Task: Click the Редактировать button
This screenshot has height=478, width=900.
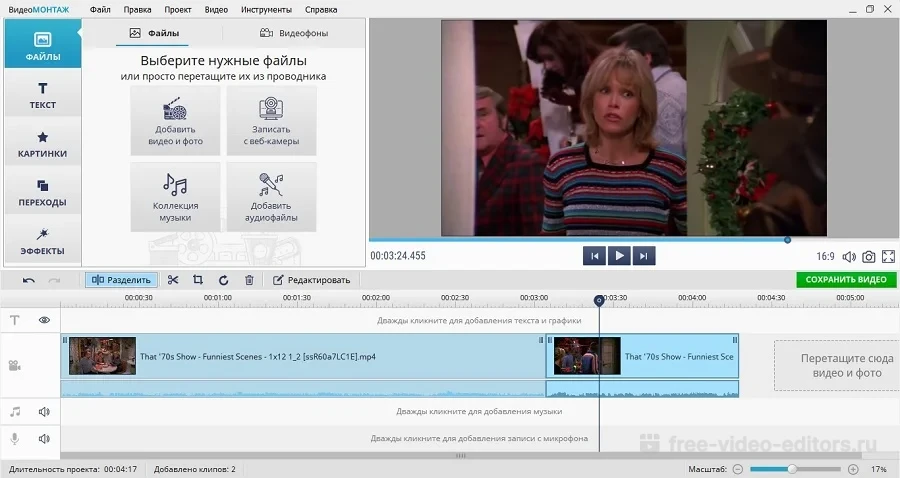Action: point(312,280)
